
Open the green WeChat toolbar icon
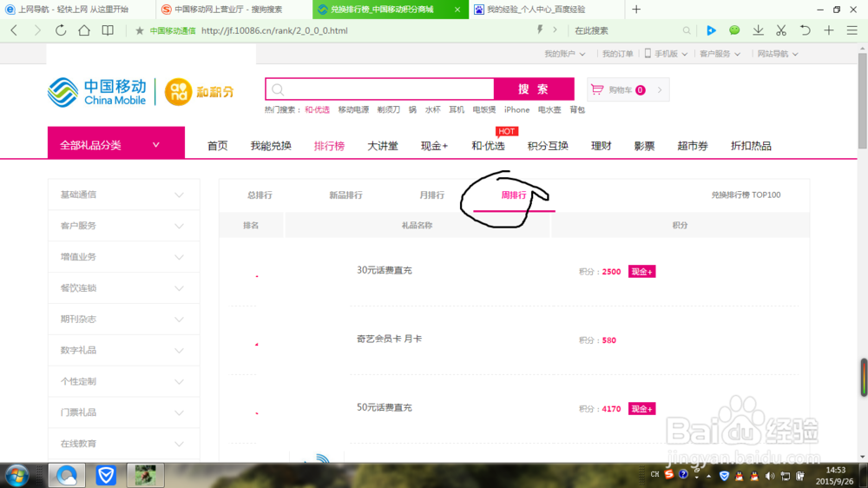[x=734, y=30]
